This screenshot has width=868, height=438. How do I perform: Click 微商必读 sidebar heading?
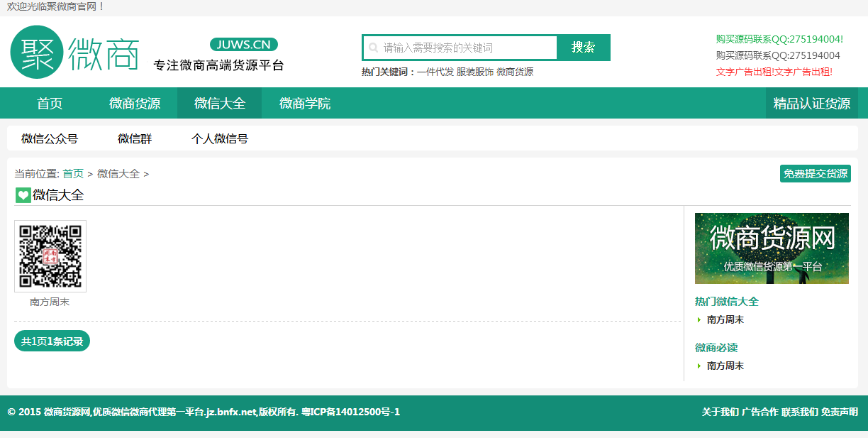tap(716, 348)
